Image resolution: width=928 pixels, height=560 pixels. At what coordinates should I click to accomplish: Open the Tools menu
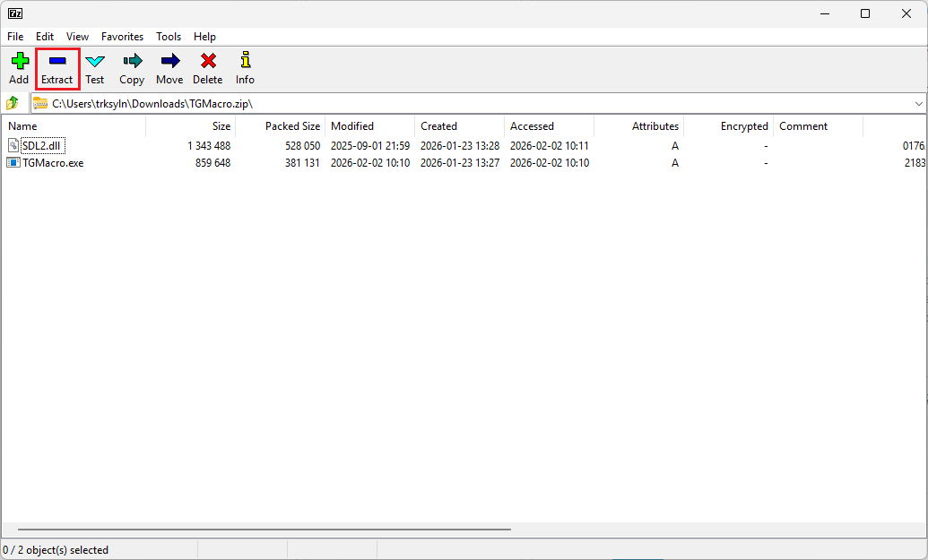169,37
